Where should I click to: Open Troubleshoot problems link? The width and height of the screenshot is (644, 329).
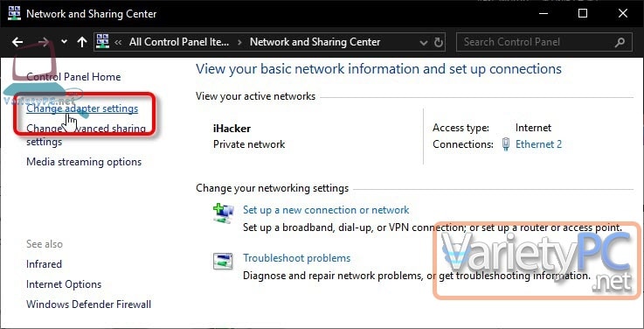click(x=296, y=258)
